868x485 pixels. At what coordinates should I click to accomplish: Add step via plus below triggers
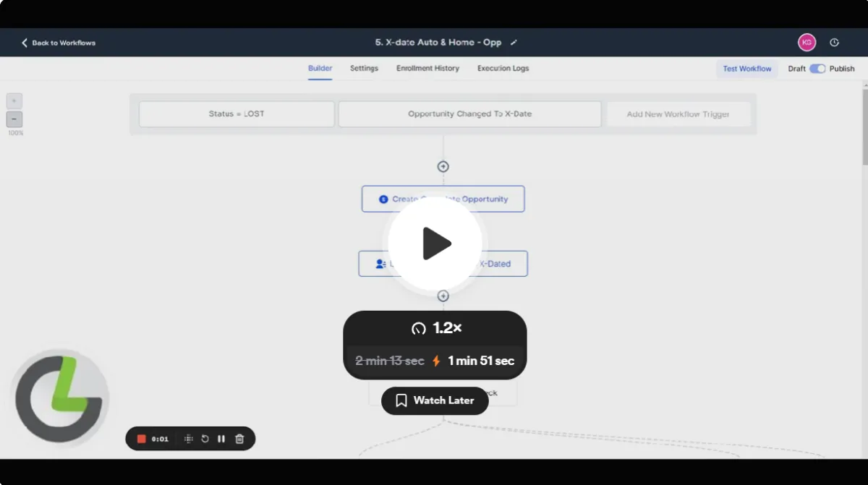point(443,167)
